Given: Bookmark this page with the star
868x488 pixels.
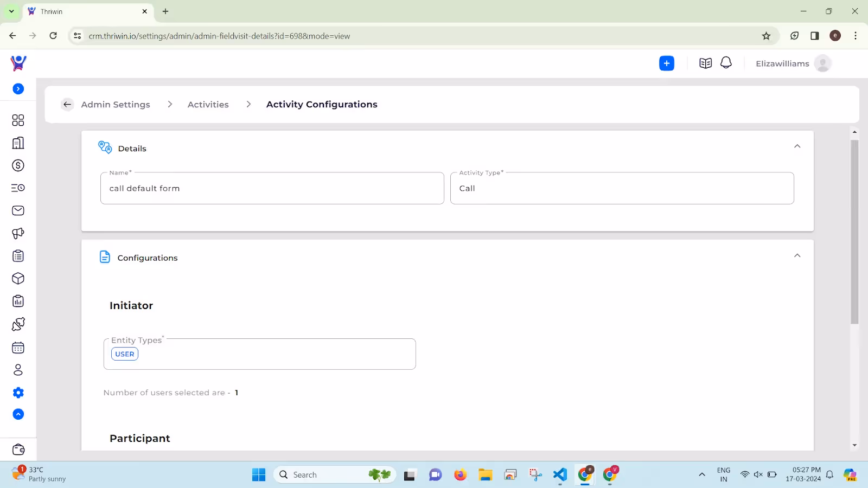Looking at the screenshot, I should point(766,36).
